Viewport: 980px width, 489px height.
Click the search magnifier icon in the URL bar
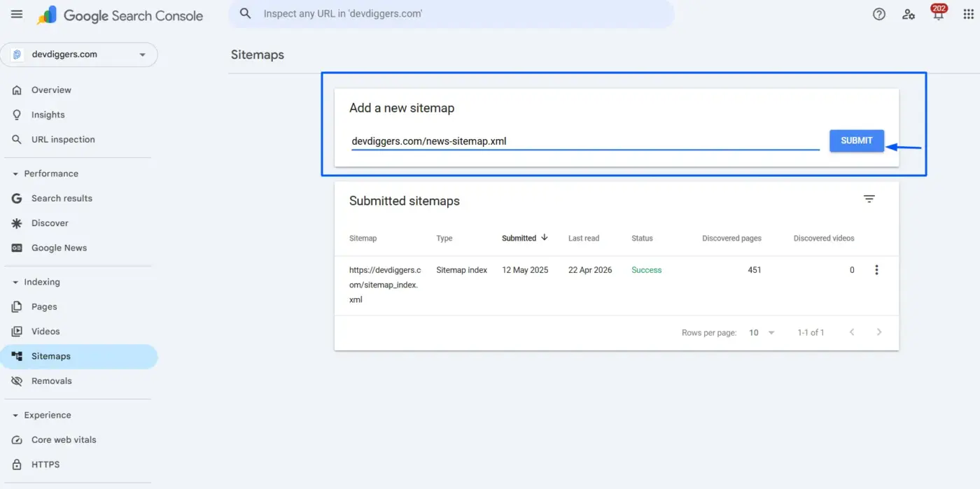245,13
